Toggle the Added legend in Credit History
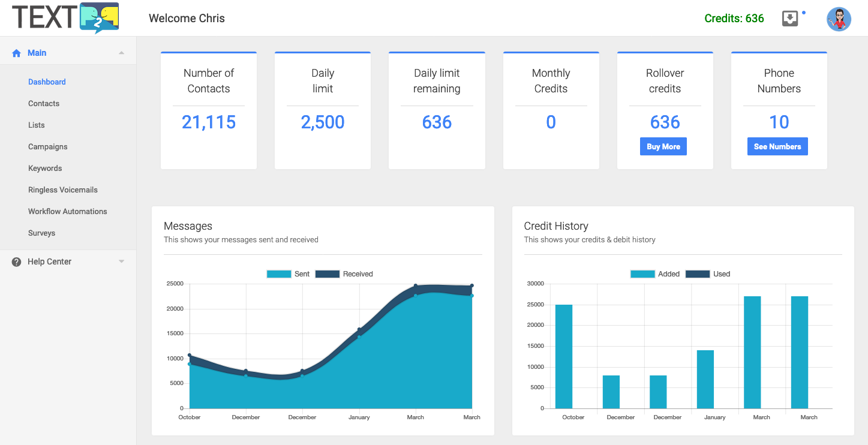This screenshot has width=868, height=445. [x=655, y=274]
